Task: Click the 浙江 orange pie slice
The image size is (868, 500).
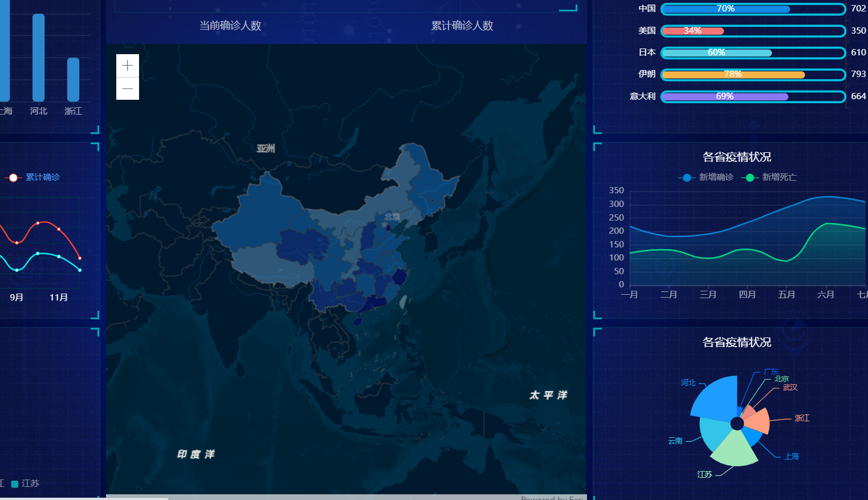Action: point(758,421)
